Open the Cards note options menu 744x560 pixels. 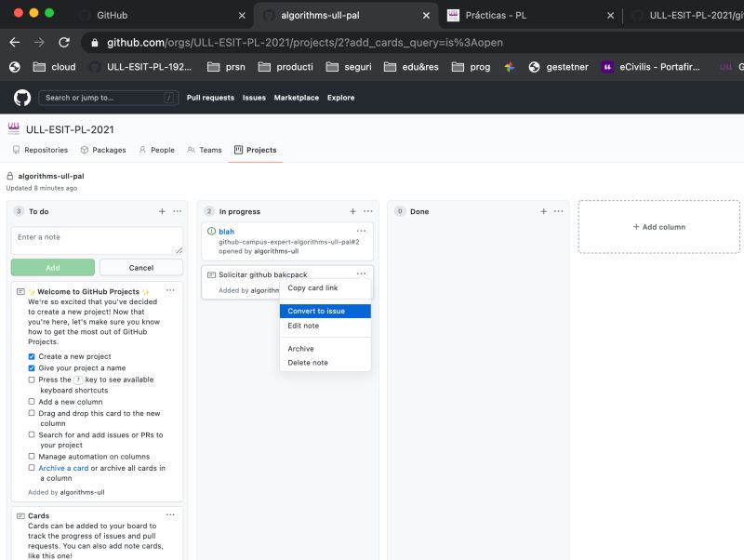(170, 514)
